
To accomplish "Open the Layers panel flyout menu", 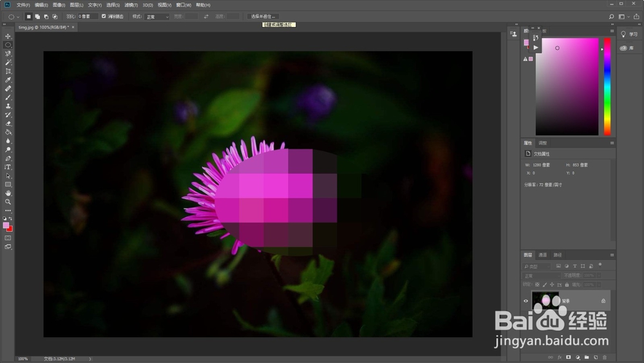I will [x=612, y=255].
